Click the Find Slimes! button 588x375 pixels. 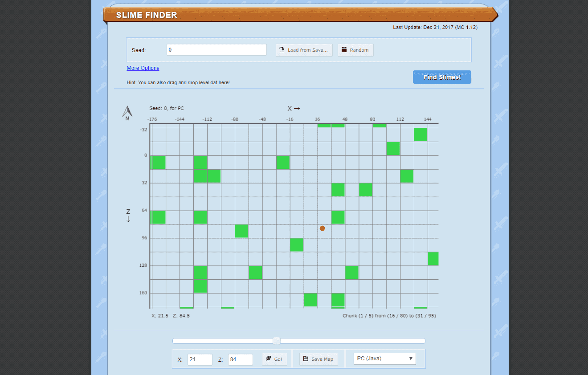[x=442, y=77]
